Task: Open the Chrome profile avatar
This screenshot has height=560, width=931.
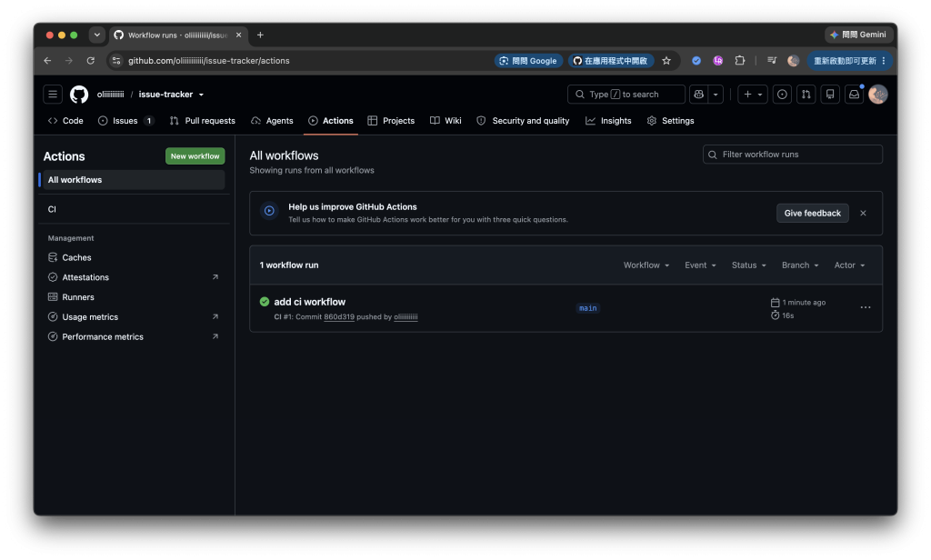Action: tap(793, 61)
